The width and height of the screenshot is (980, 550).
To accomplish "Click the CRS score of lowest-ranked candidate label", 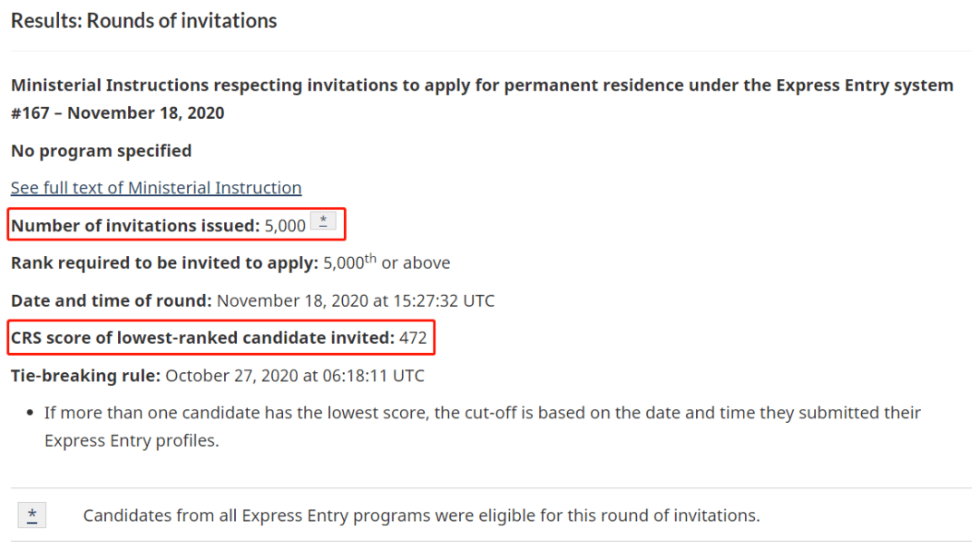I will pyautogui.click(x=202, y=338).
